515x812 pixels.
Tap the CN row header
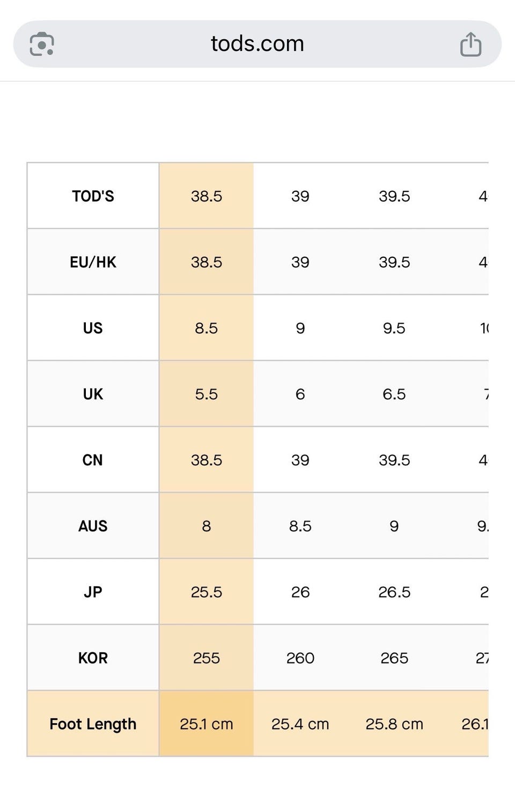click(93, 460)
